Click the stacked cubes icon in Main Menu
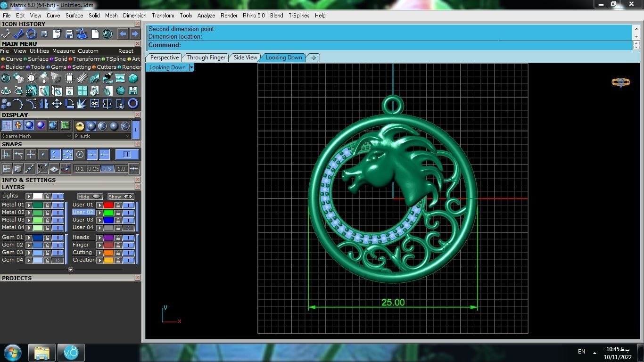The height and width of the screenshot is (362, 644). click(6, 103)
